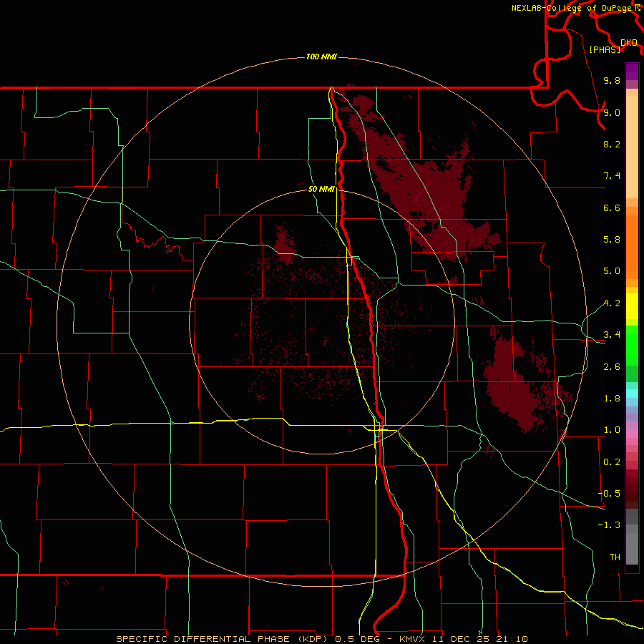Click the NEXLAB-College of DuPage label

pyautogui.click(x=571, y=8)
